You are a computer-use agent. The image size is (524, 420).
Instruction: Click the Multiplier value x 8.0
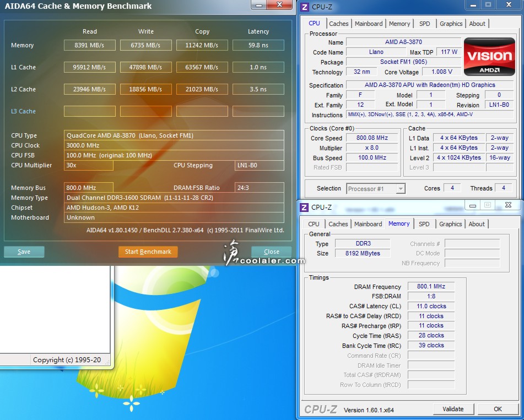coord(372,148)
